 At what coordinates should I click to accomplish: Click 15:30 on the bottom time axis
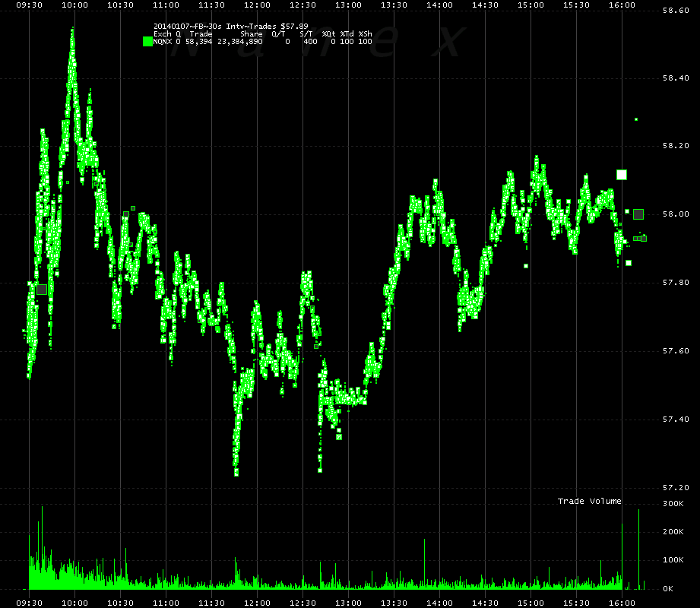tap(576, 603)
